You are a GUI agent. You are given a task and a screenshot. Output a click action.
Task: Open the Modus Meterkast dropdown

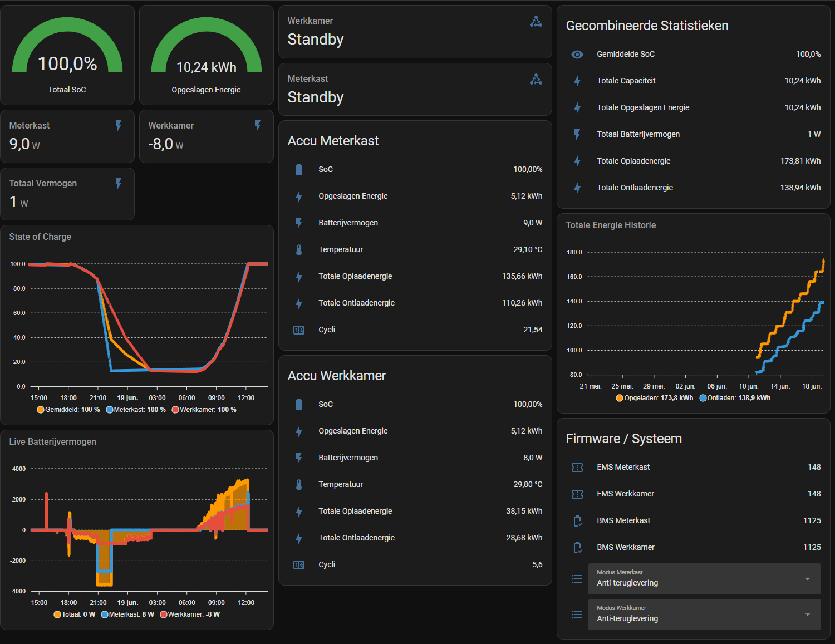pos(705,579)
